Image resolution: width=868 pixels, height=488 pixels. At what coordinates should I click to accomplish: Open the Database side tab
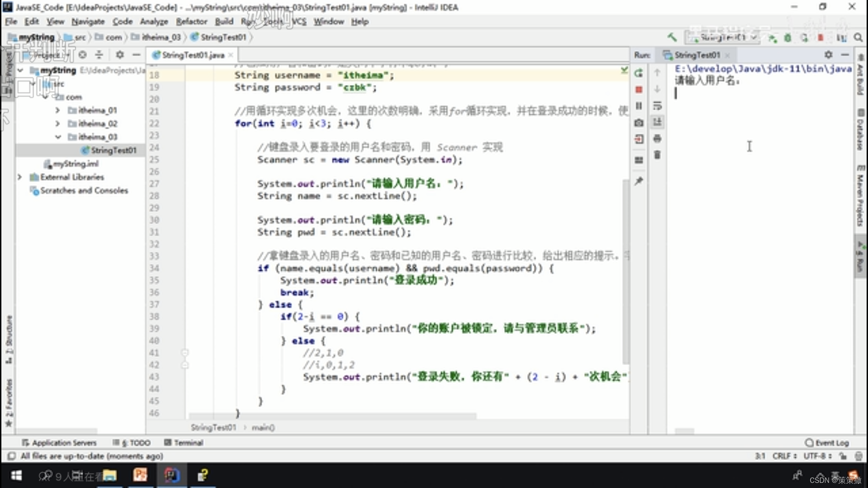tap(861, 130)
